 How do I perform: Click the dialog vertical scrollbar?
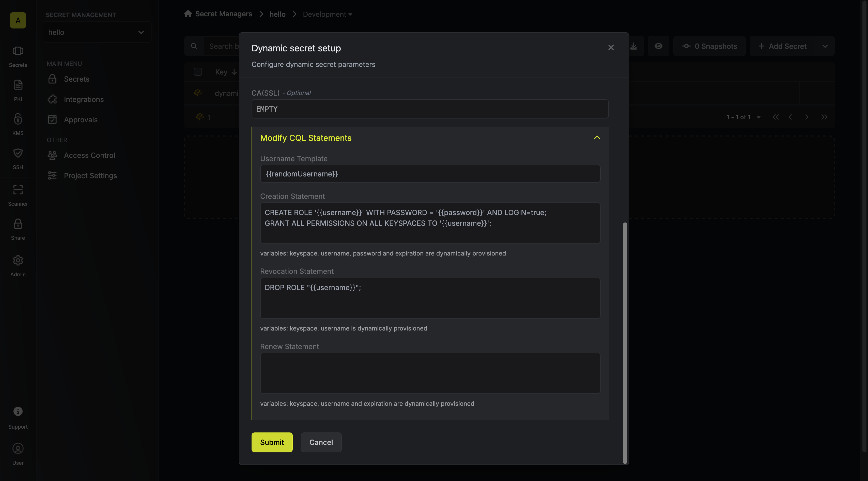(625, 343)
